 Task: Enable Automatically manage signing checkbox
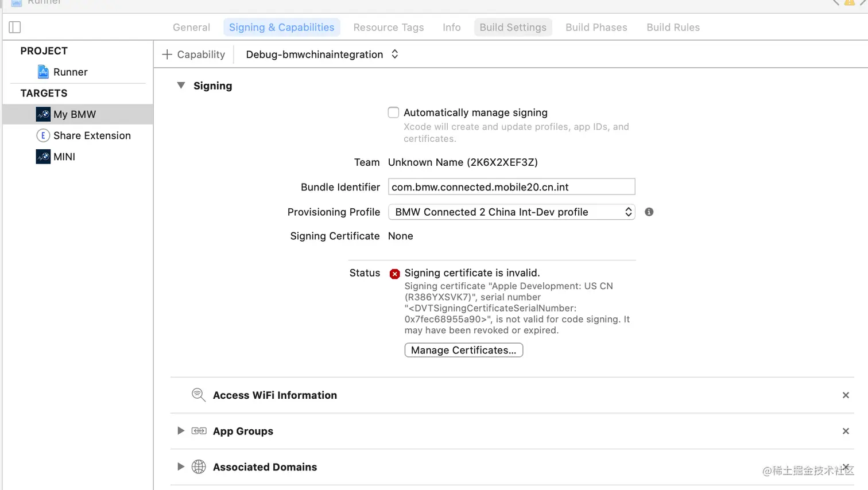(393, 112)
